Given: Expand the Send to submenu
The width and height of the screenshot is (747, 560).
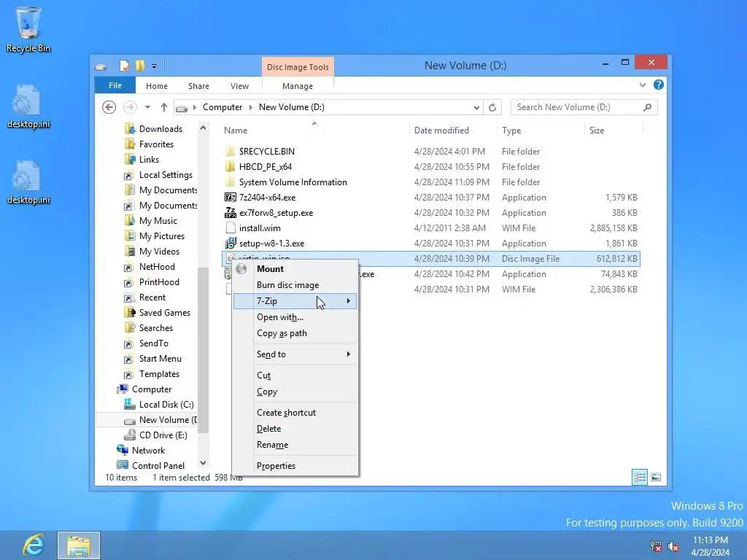Looking at the screenshot, I should [x=295, y=354].
